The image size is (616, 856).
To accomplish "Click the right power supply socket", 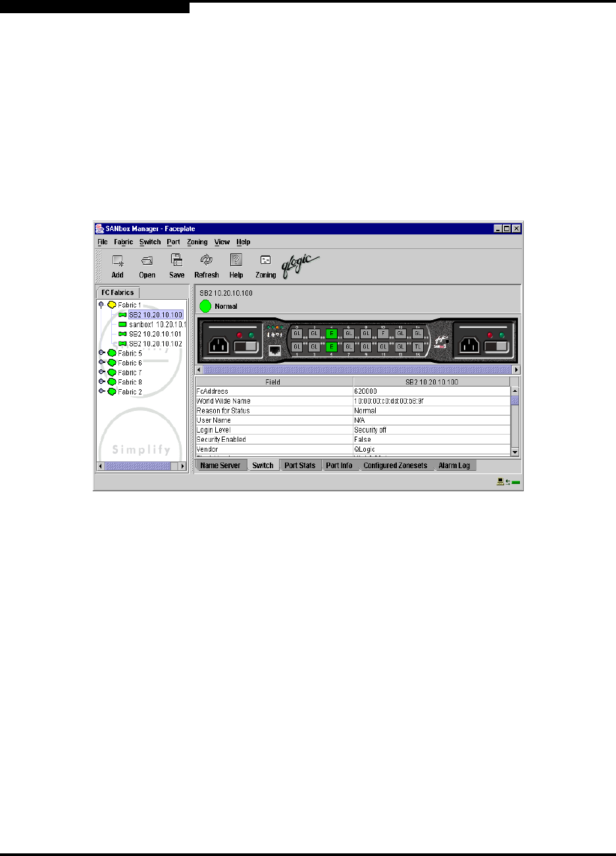I will tap(469, 346).
